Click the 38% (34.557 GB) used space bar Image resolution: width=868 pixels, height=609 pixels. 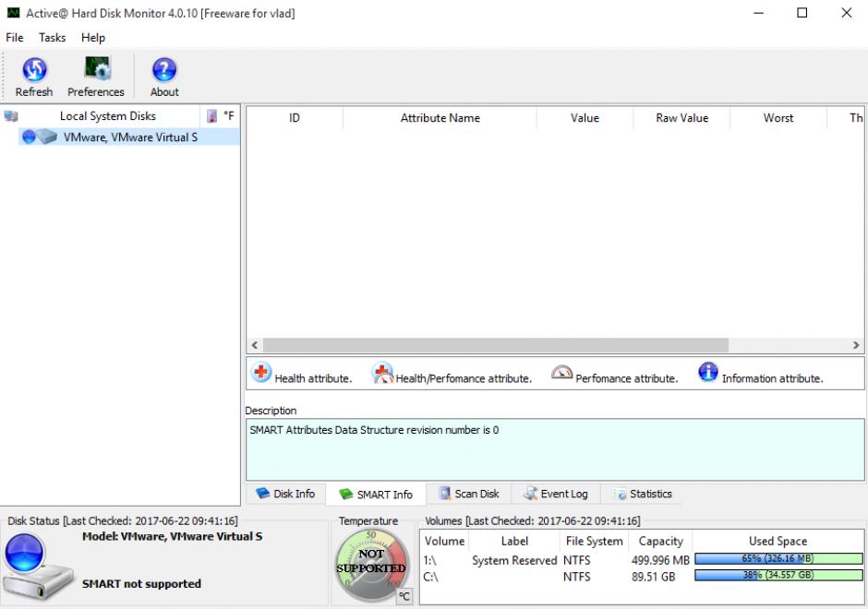(778, 575)
